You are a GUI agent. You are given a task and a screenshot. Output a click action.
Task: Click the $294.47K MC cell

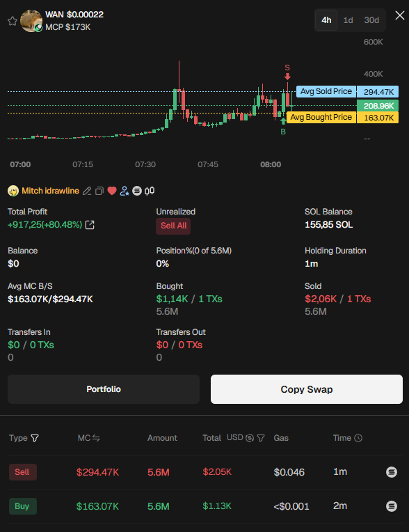(97, 472)
